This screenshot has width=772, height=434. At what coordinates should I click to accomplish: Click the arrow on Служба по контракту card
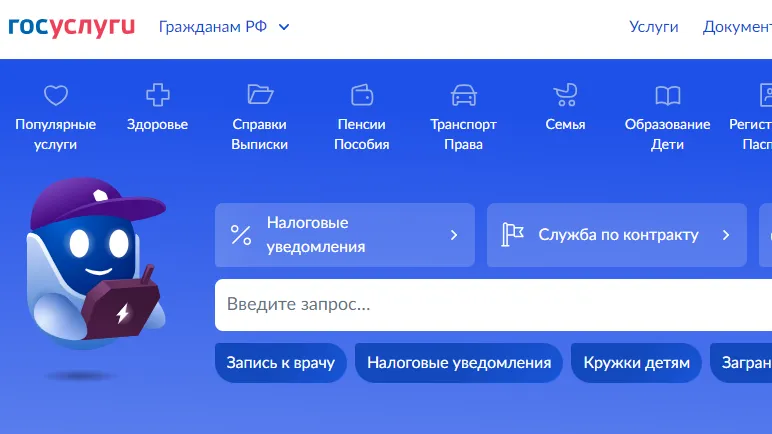point(726,235)
